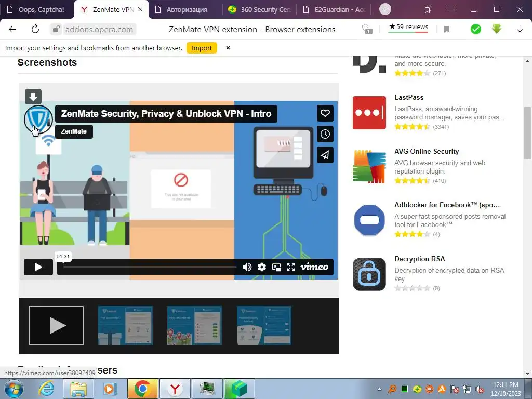Adjust the video volume speaker icon
This screenshot has width=532, height=399.
[x=247, y=267]
